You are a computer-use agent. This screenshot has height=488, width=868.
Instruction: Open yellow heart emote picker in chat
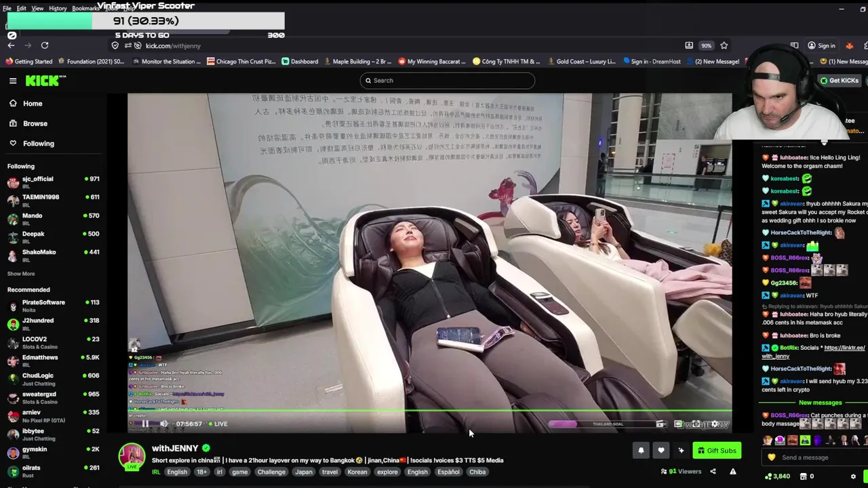(771, 457)
